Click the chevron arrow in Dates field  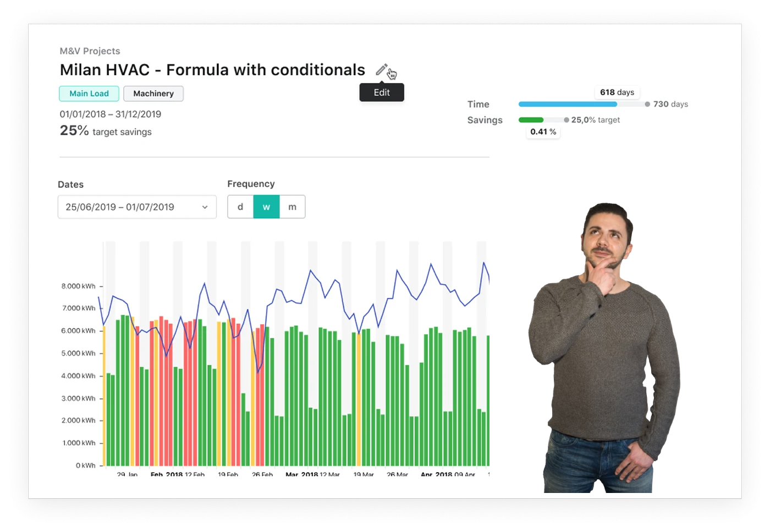(x=205, y=207)
